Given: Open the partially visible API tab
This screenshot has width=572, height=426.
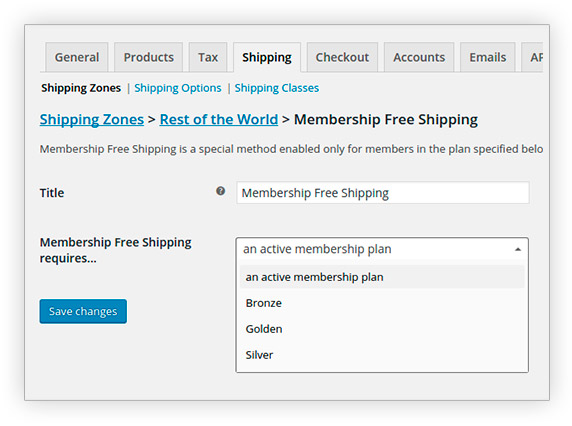Looking at the screenshot, I should coord(533,57).
